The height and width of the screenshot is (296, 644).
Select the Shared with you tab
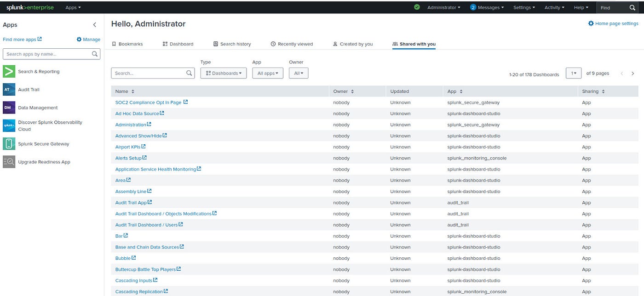pyautogui.click(x=414, y=44)
